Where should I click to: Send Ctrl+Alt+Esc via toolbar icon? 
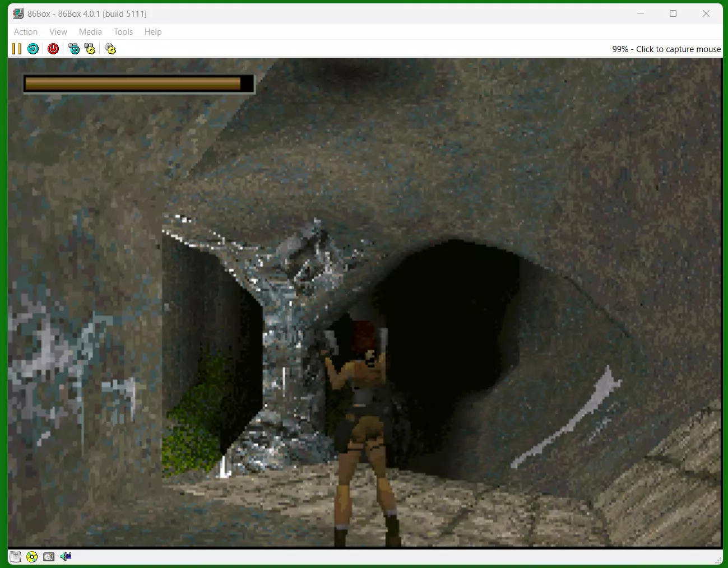pyautogui.click(x=90, y=49)
